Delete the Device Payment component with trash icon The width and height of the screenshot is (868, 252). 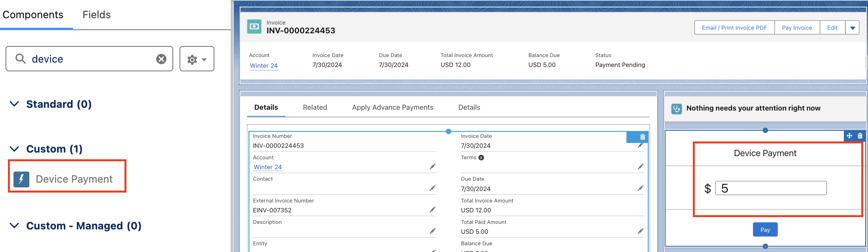coord(860,136)
